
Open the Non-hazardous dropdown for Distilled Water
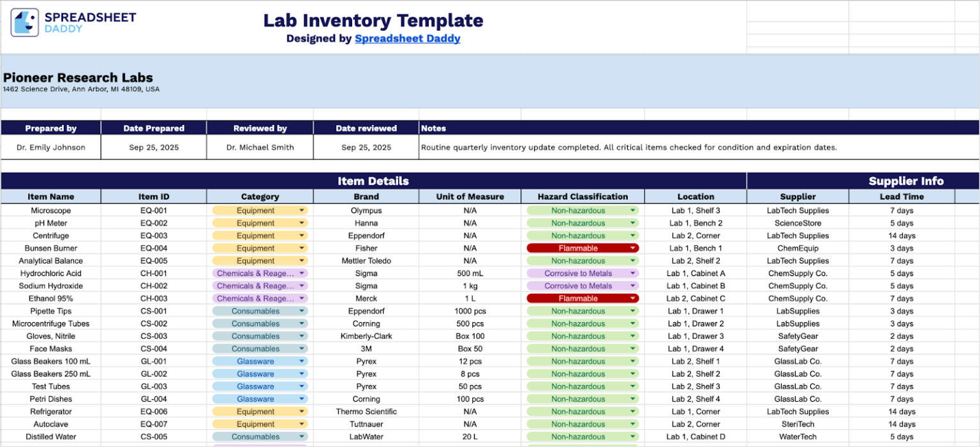(x=634, y=436)
